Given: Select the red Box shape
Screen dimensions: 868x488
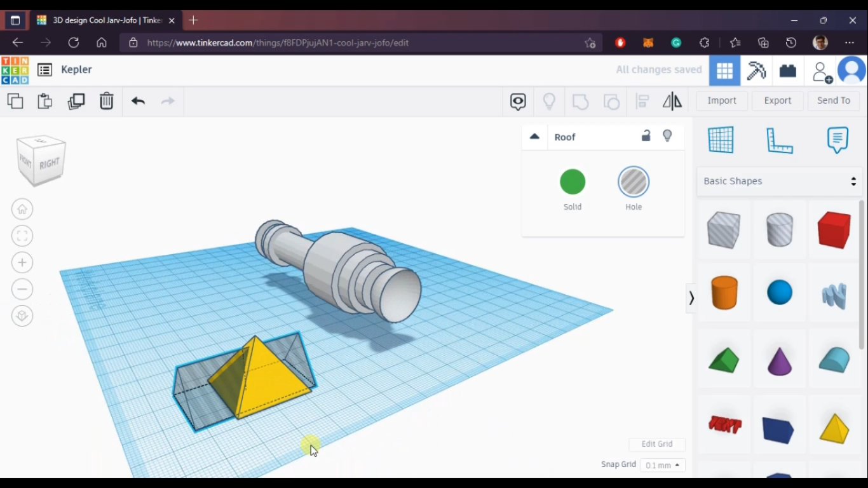Looking at the screenshot, I should tap(834, 229).
